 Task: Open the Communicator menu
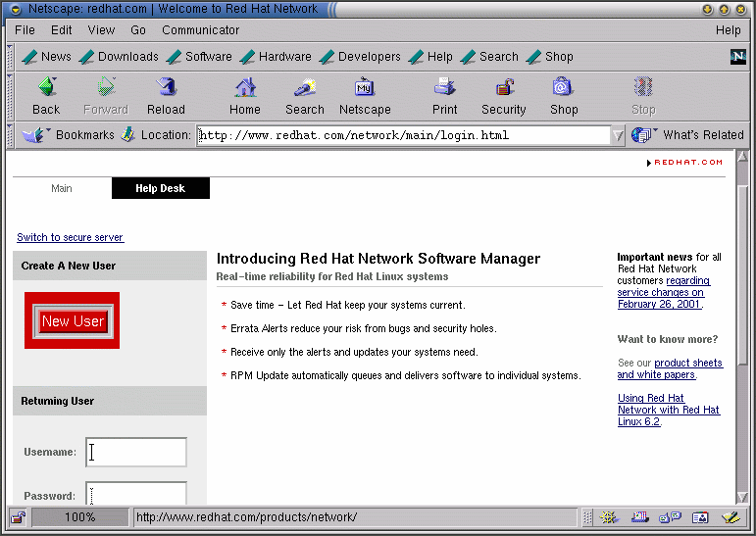[x=200, y=30]
